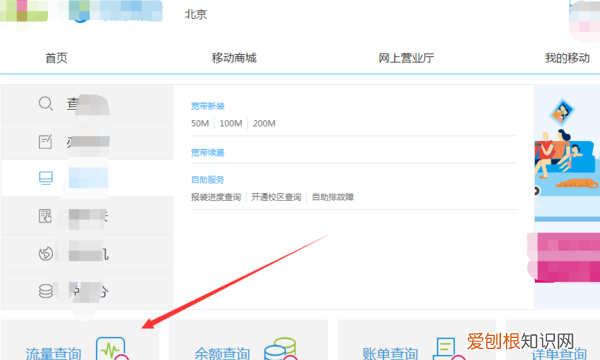Click the 账单查询 shortcut text
This screenshot has width=600, height=360.
[390, 353]
